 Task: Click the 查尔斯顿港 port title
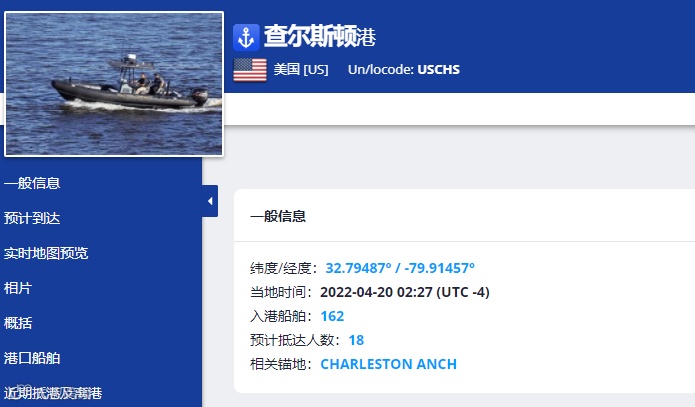[x=320, y=36]
